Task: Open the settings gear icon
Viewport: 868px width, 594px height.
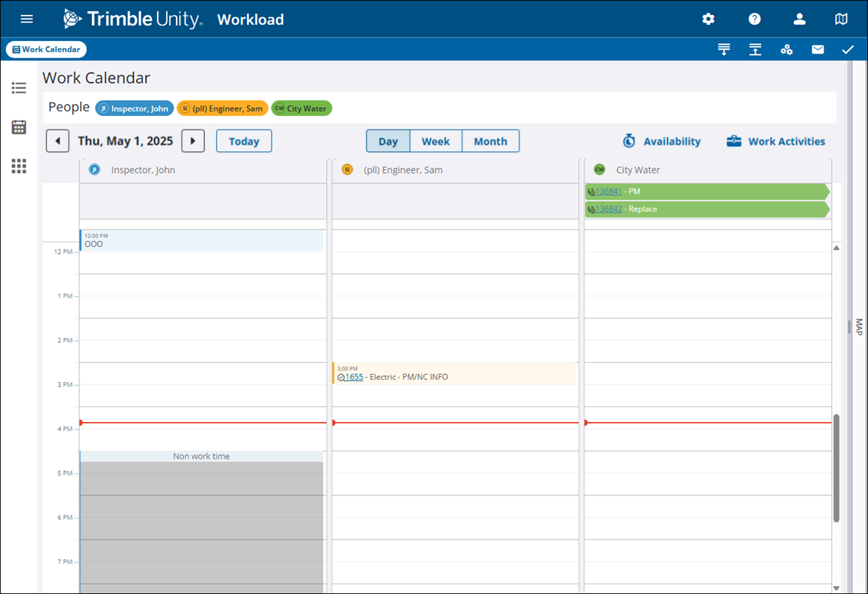Action: pos(708,19)
